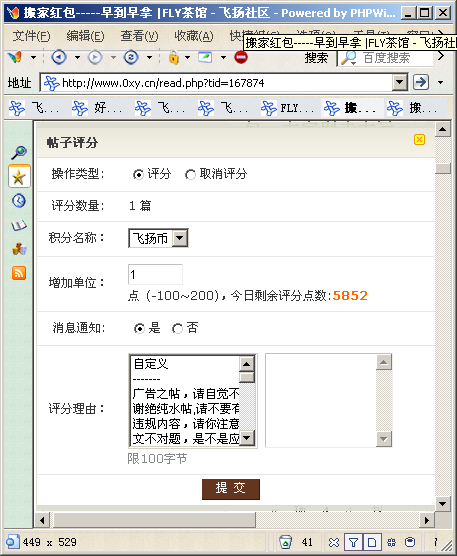The height and width of the screenshot is (556, 457).
Task: Click the Go arrow next to address bar
Action: tap(421, 82)
